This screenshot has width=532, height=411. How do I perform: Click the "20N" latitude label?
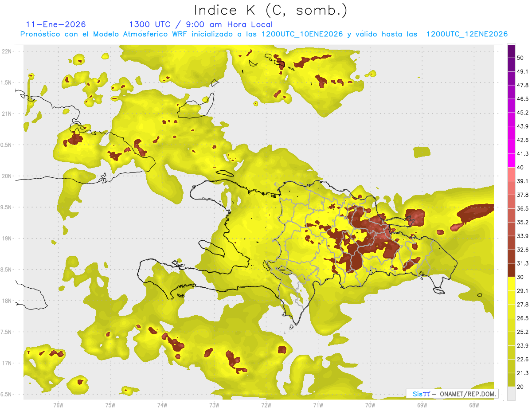click(7, 176)
